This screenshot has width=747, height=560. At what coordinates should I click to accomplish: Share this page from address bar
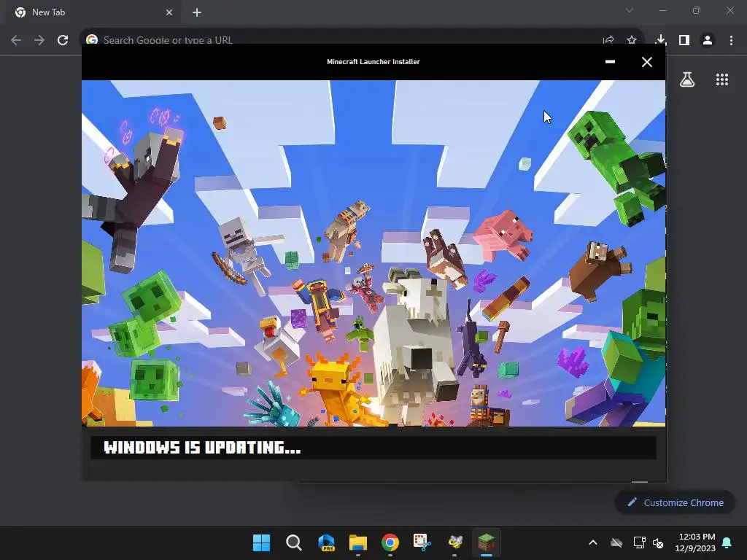click(x=608, y=40)
